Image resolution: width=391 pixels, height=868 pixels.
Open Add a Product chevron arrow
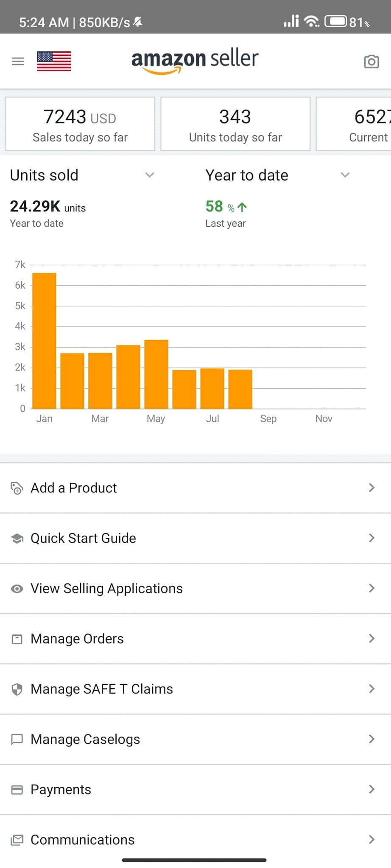click(x=371, y=488)
